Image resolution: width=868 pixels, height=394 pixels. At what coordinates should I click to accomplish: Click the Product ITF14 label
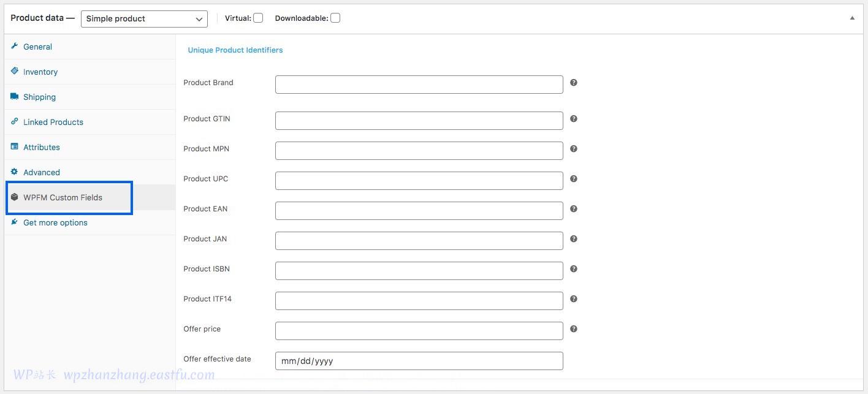coord(208,299)
